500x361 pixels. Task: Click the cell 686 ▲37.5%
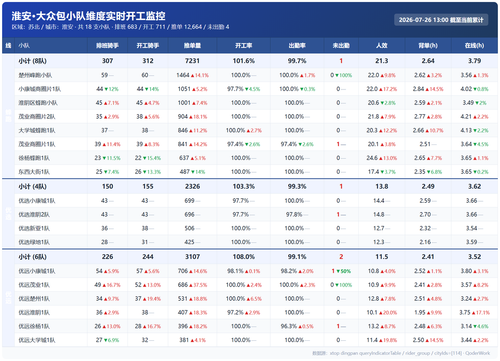[192, 285]
